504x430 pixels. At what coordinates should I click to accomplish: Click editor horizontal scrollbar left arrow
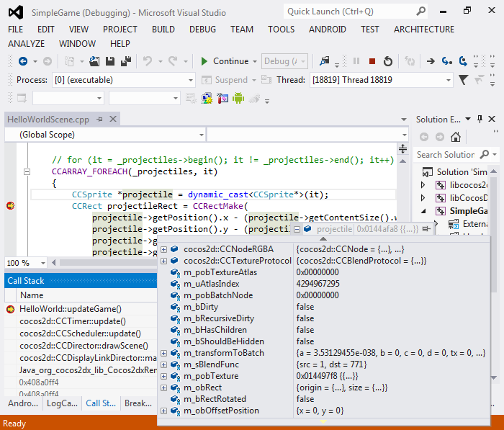54,263
